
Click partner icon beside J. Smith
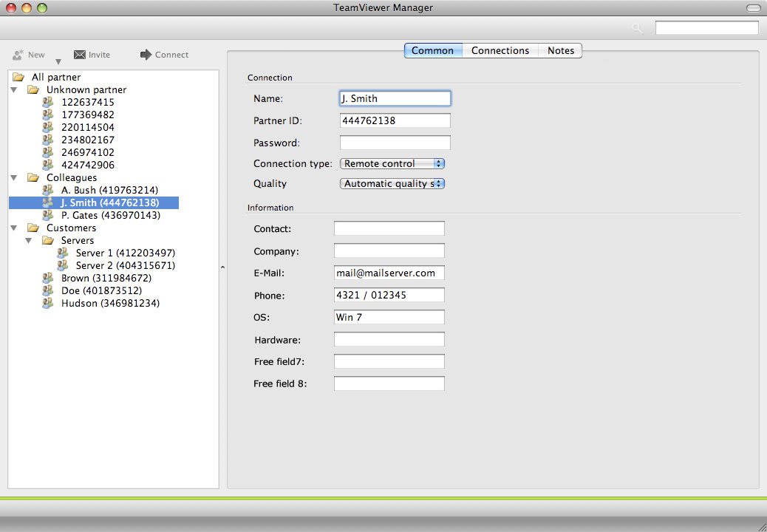pyautogui.click(x=48, y=202)
